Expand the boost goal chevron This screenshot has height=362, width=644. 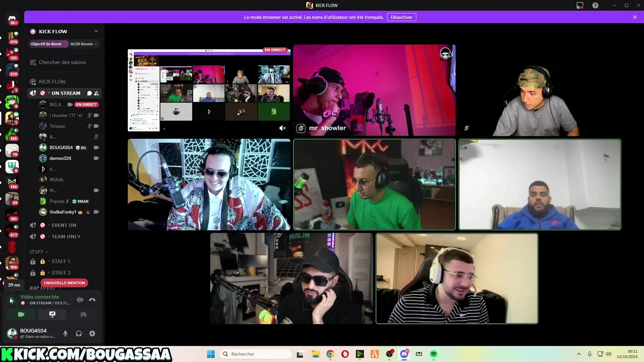click(96, 44)
